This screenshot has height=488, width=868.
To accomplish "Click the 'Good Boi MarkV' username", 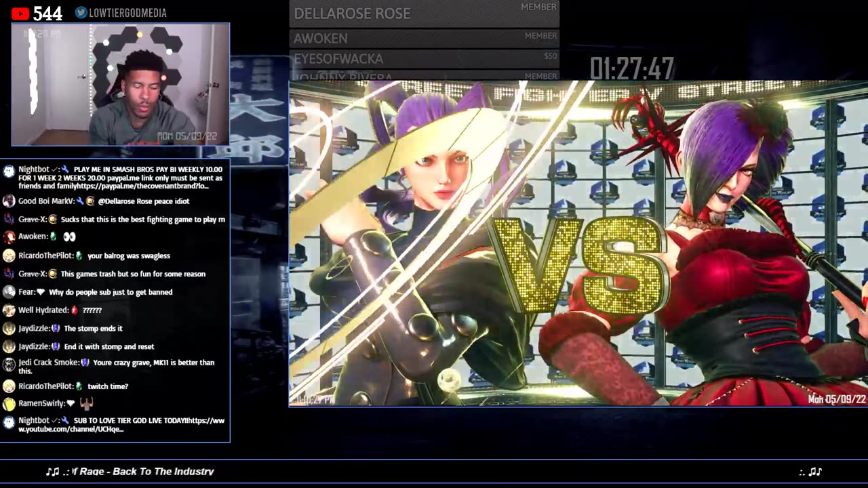I will point(45,201).
